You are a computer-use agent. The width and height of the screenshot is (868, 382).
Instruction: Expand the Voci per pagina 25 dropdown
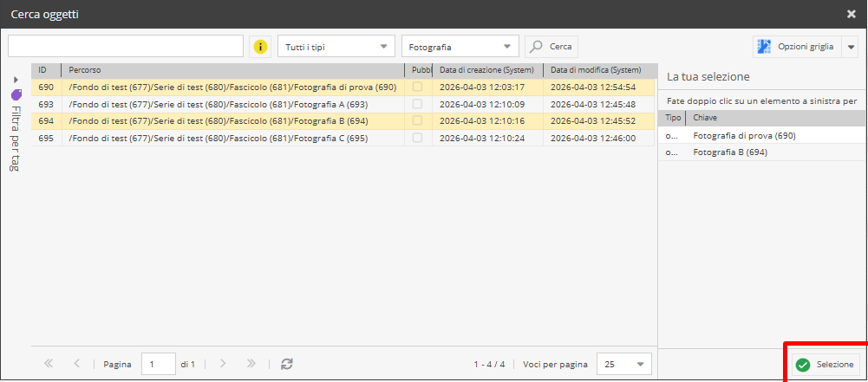624,365
